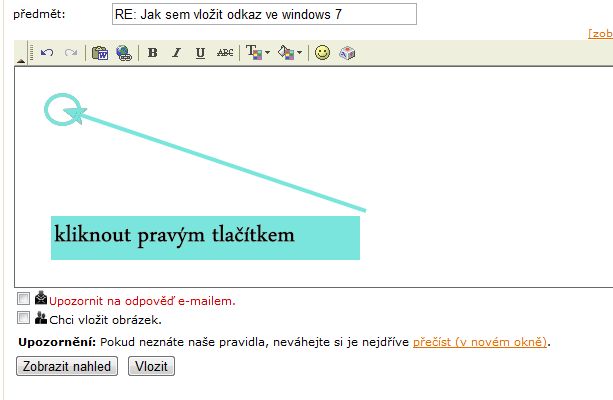Open the background color dropdown arrow
The height and width of the screenshot is (400, 613).
pyautogui.click(x=299, y=52)
